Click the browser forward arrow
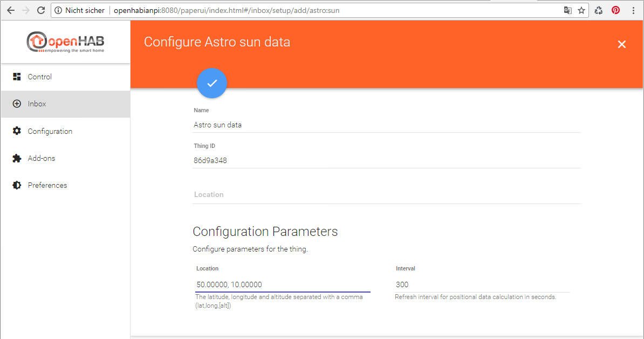The width and height of the screenshot is (644, 339). tap(25, 10)
